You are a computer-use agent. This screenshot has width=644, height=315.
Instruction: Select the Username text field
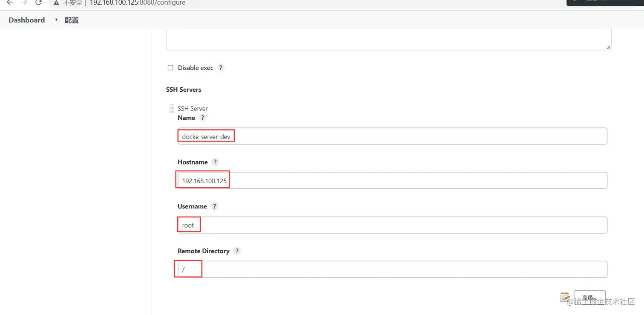point(392,225)
